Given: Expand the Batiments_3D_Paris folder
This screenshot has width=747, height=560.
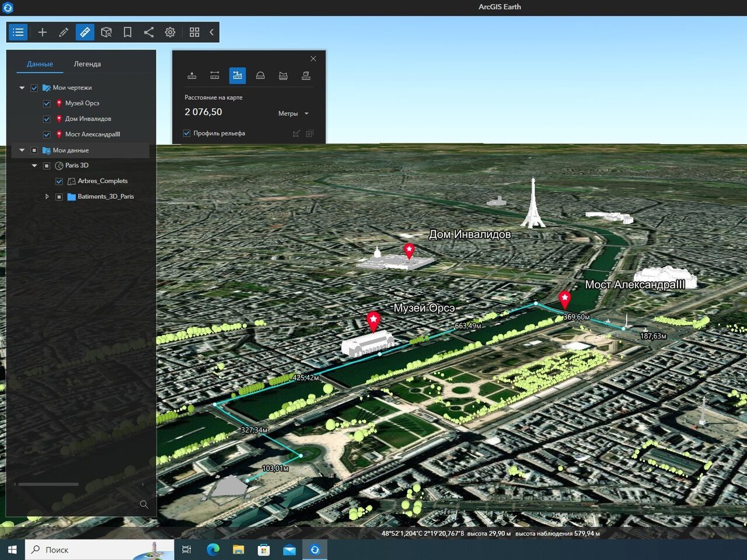Looking at the screenshot, I should coord(47,197).
